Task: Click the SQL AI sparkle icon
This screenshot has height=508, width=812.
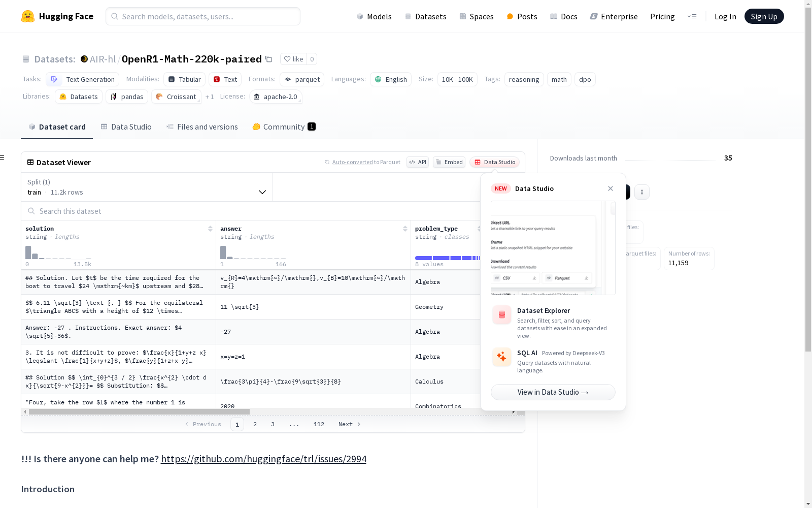Action: (502, 357)
